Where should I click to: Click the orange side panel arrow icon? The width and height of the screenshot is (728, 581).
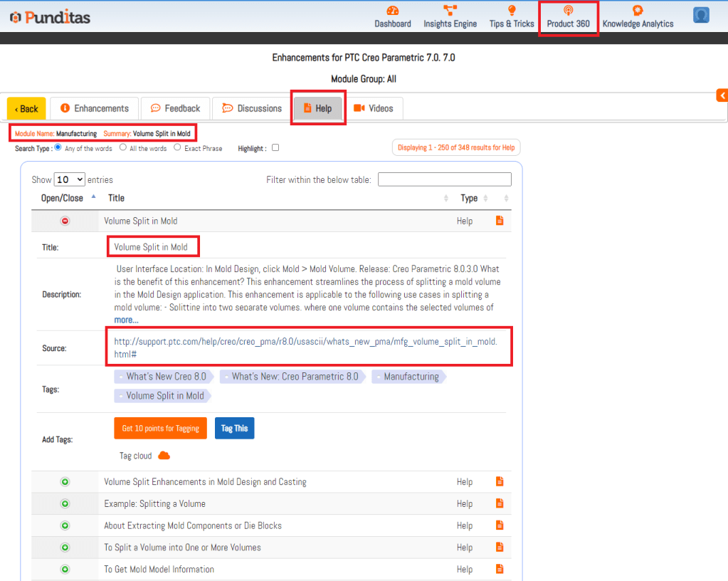tap(722, 95)
